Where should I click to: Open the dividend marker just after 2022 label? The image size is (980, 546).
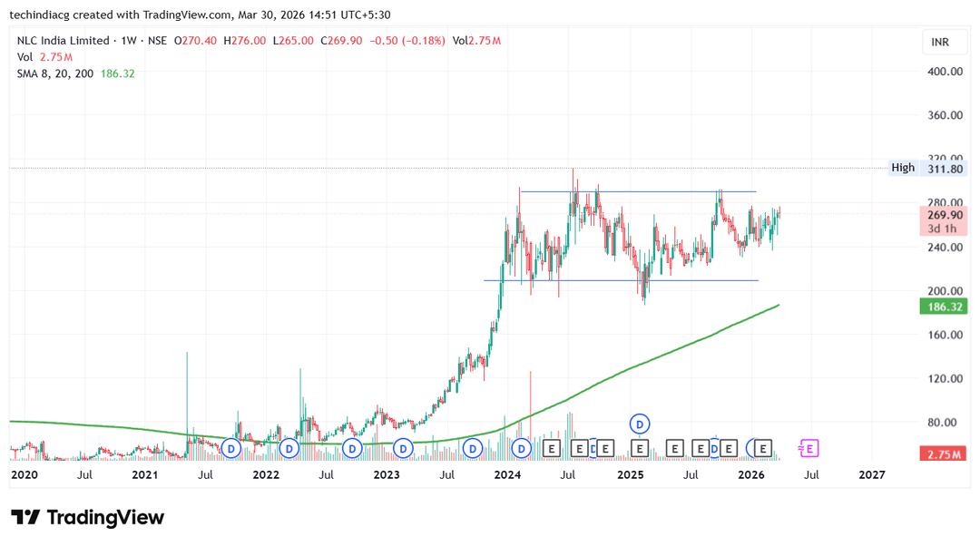[289, 449]
